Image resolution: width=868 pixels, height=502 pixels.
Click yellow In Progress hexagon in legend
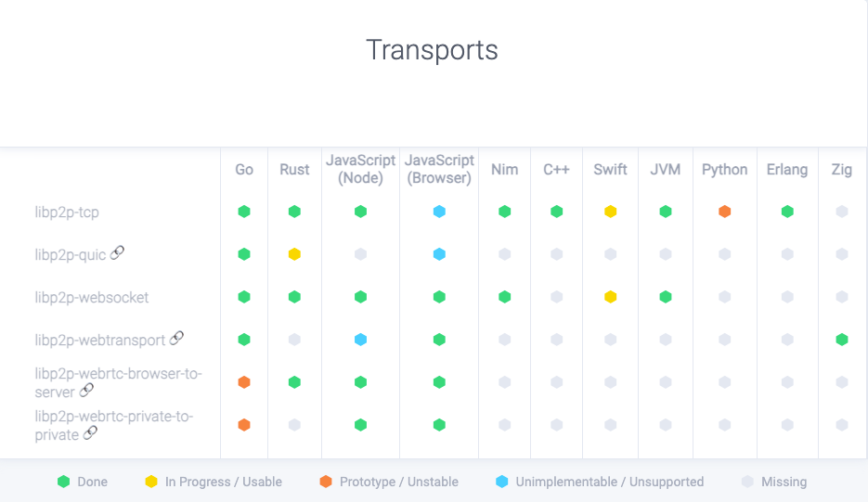151,482
